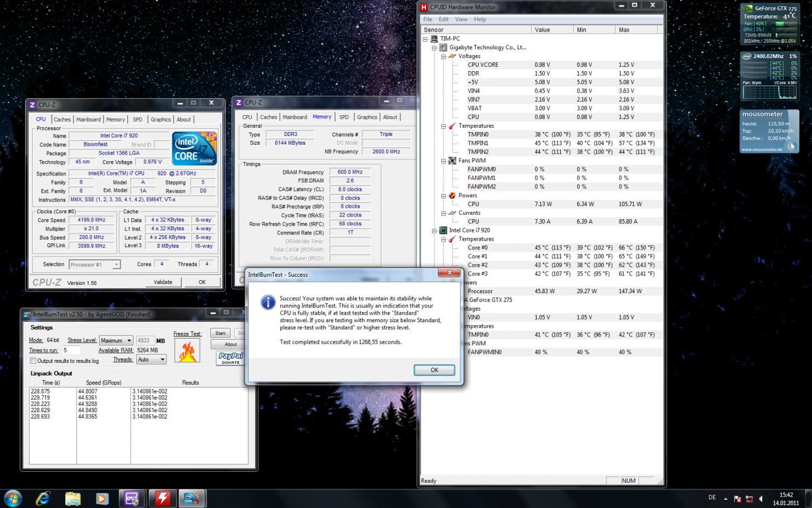Click the Voltages lightning icon under Gigabyte

pyautogui.click(x=452, y=56)
